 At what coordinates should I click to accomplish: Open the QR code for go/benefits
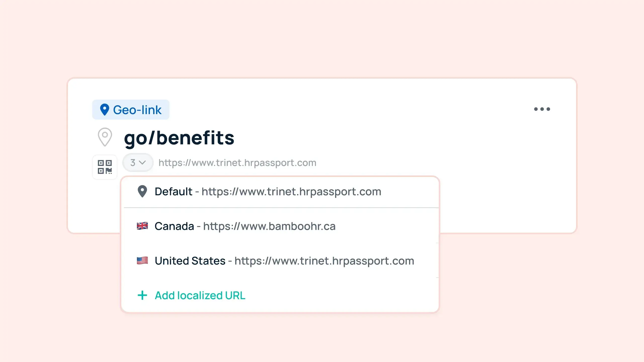coord(104,167)
